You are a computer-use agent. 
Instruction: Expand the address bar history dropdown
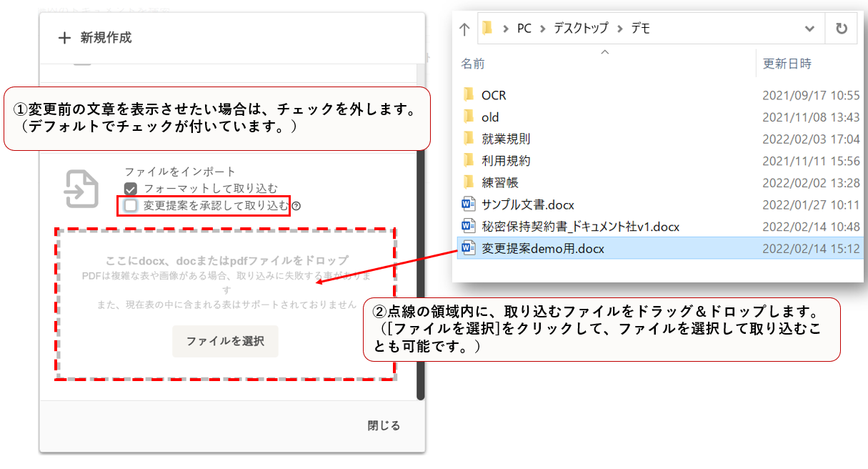tap(809, 29)
